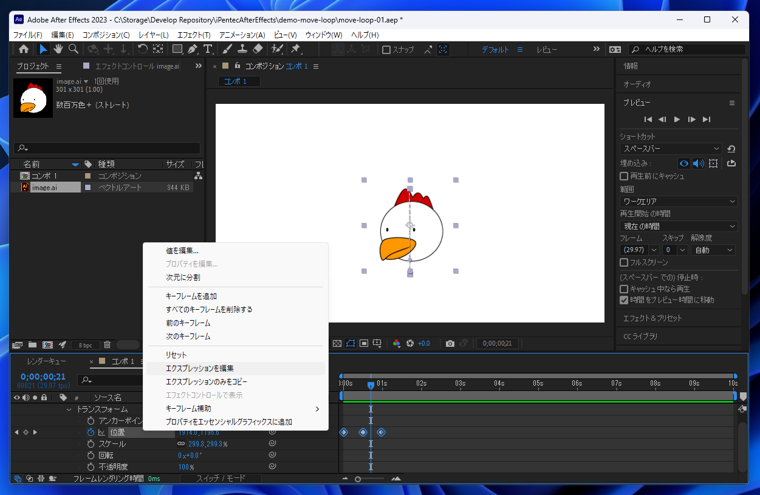Choose エクスプレッションを編集 from context menu
The image size is (760, 495).
236,368
